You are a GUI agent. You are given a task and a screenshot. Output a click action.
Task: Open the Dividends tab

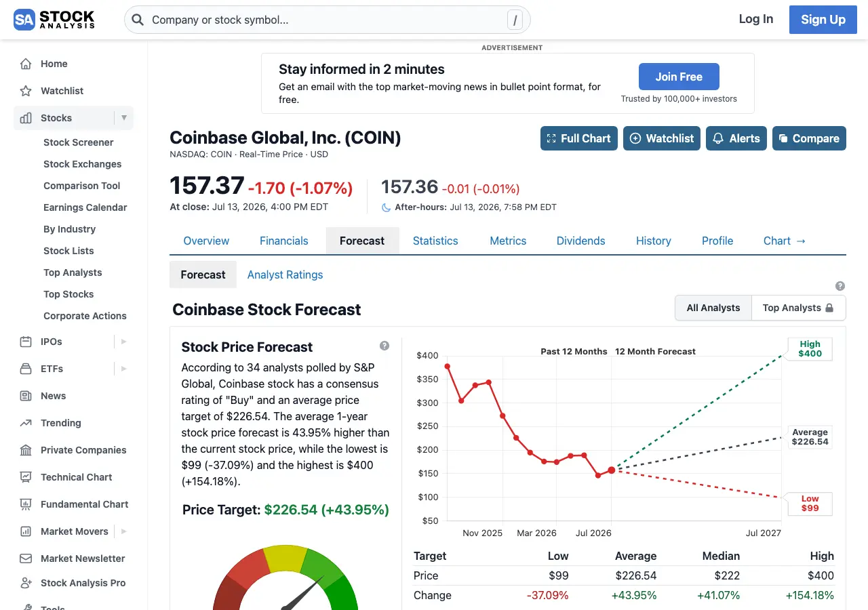tap(581, 241)
